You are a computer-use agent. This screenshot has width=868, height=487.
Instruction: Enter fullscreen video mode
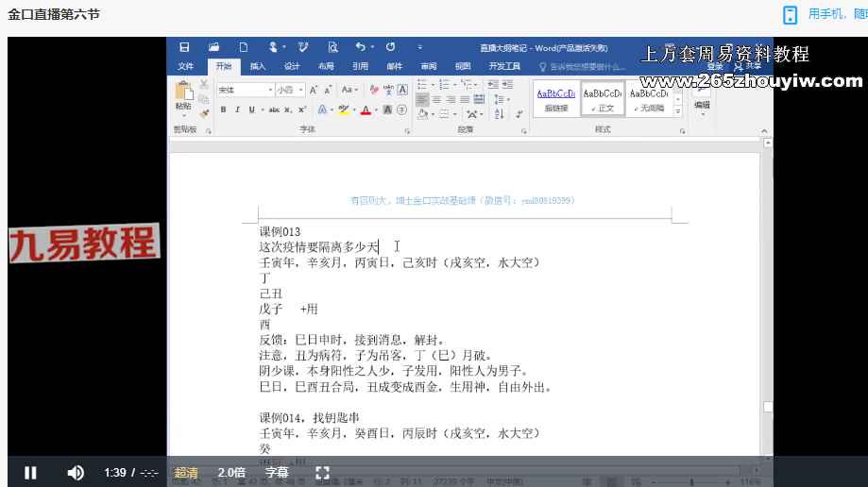[x=322, y=473]
